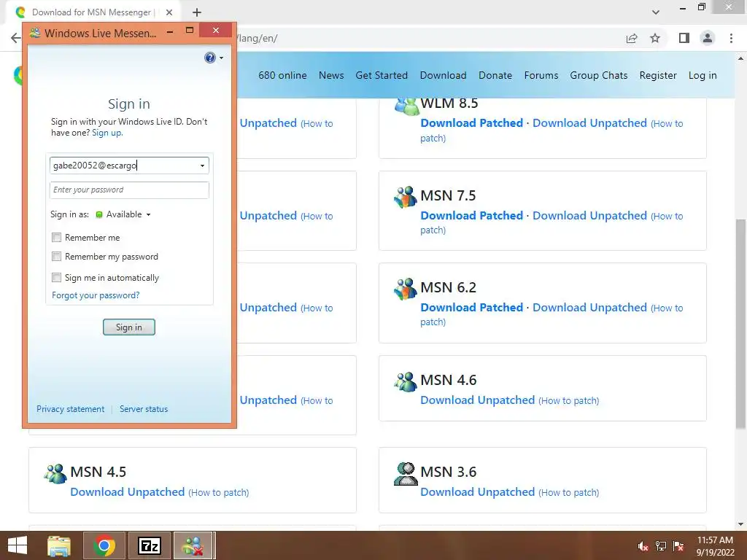747x560 pixels.
Task: Share this page from Chrome address bar
Action: (x=632, y=38)
